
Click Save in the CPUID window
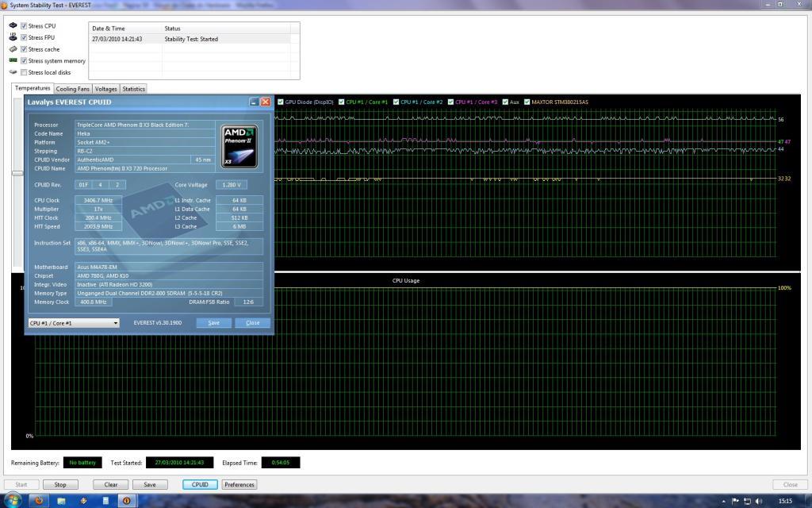click(x=214, y=322)
